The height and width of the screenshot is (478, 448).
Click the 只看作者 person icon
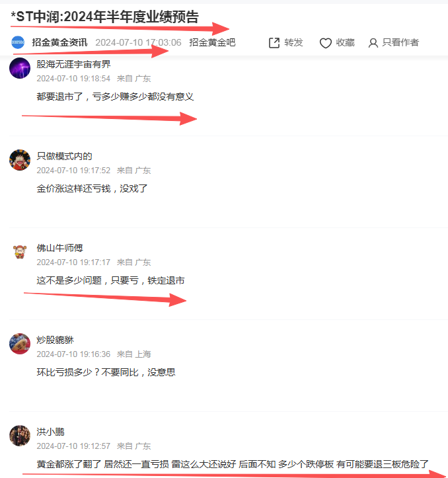373,43
